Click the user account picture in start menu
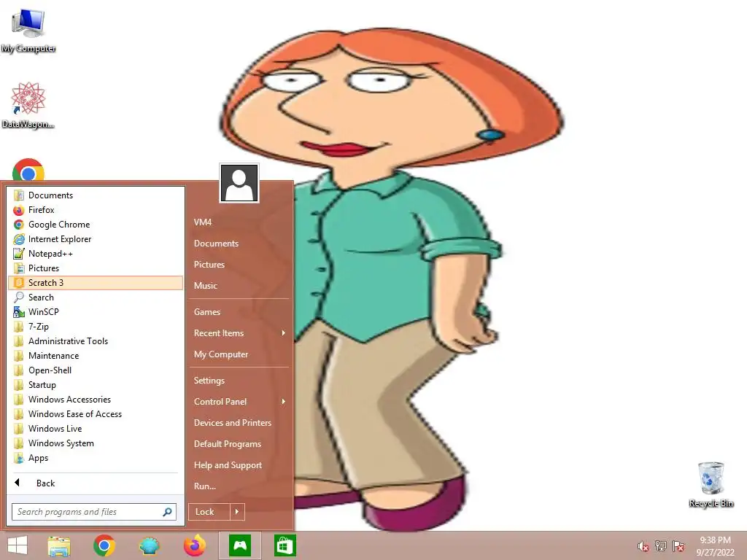The image size is (747, 560). pos(239,183)
